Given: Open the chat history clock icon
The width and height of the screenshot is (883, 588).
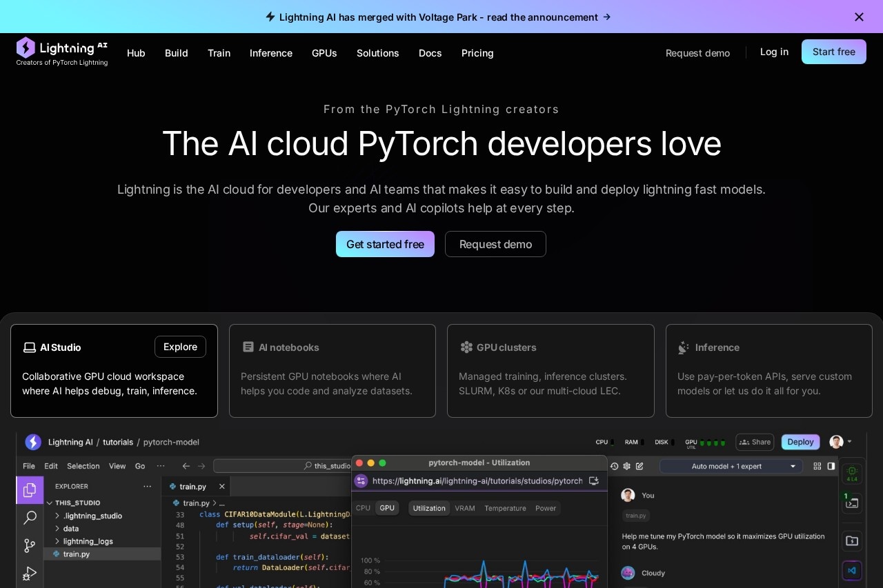Looking at the screenshot, I should coord(614,466).
